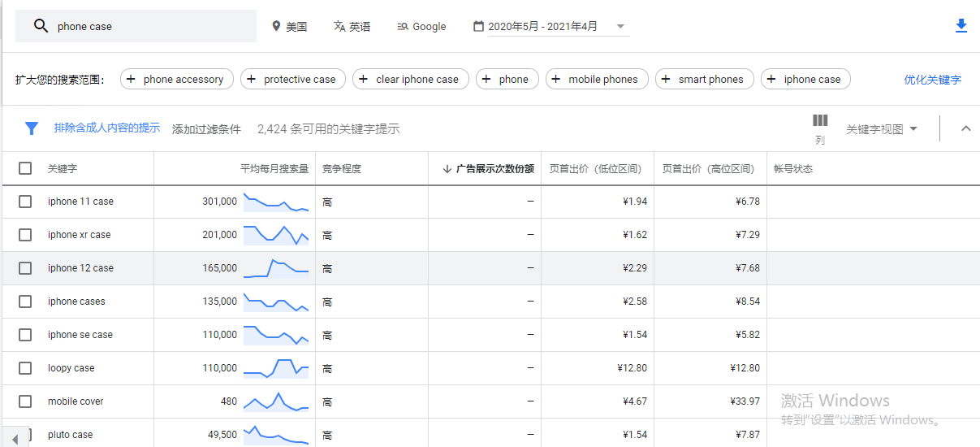
Task: Click the Google search network icon
Action: pyautogui.click(x=403, y=26)
